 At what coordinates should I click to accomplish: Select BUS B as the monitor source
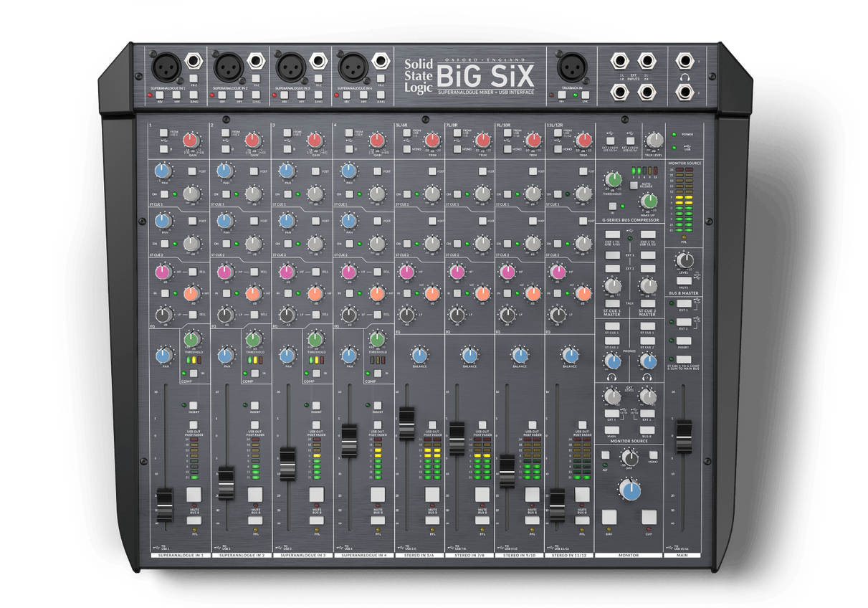[647, 429]
